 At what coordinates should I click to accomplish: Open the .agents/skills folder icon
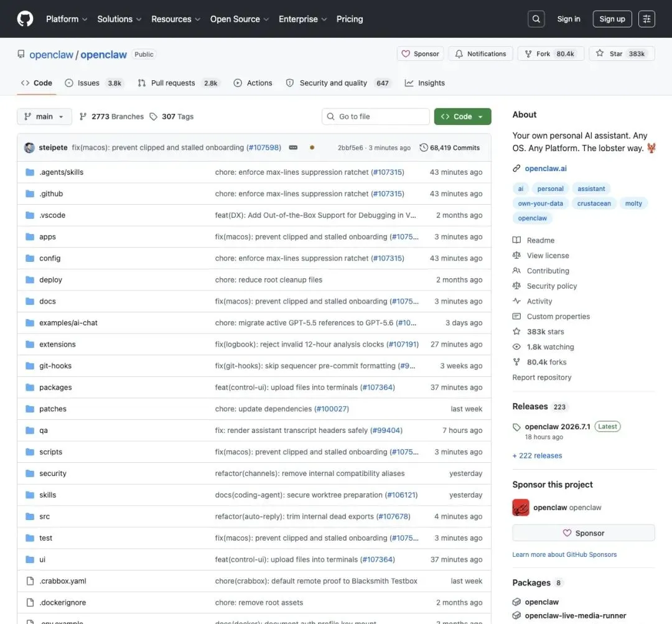[30, 172]
